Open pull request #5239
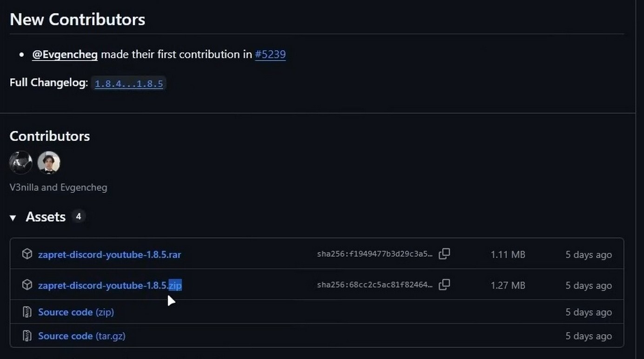Image resolution: width=644 pixels, height=359 pixels. (x=270, y=54)
